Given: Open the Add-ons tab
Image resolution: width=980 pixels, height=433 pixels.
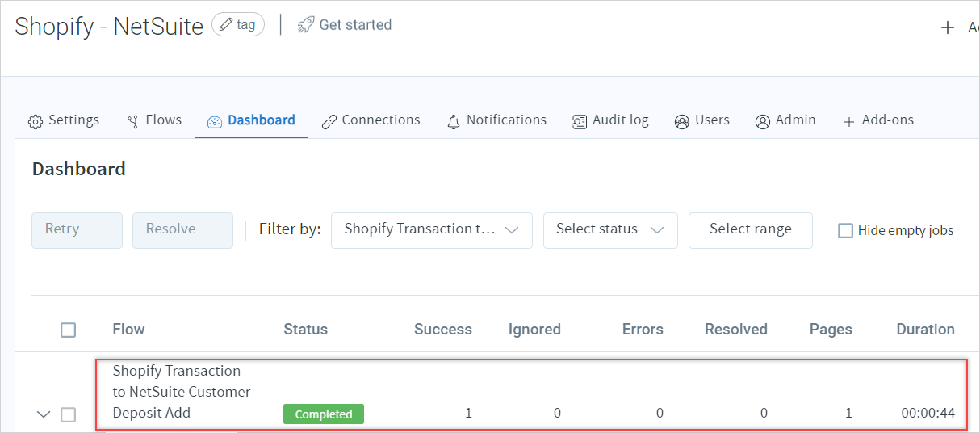Looking at the screenshot, I should point(878,120).
